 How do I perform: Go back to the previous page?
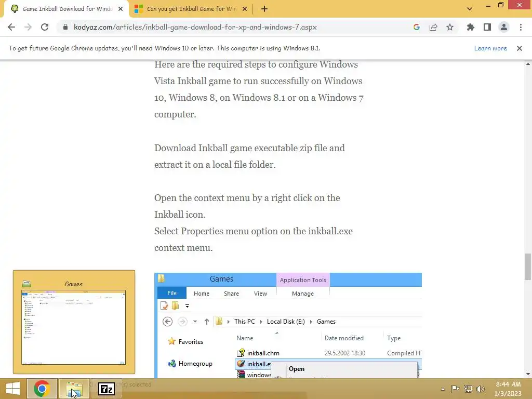[x=11, y=27]
